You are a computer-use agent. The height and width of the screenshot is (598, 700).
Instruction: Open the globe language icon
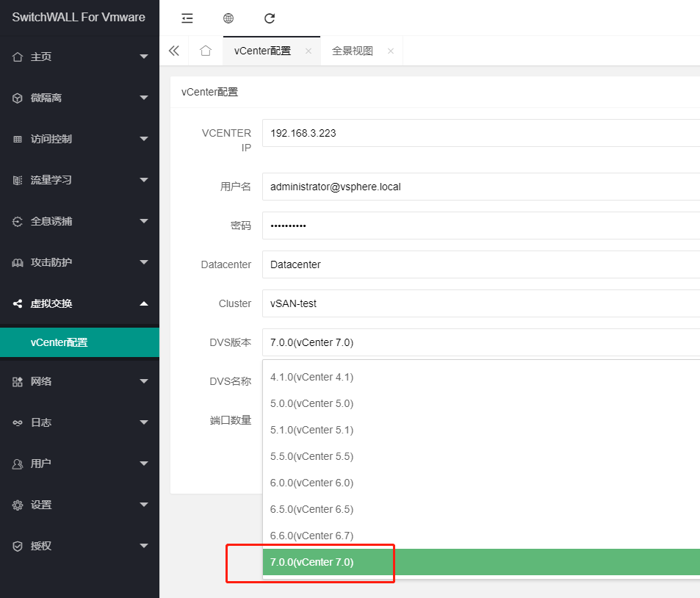[x=228, y=18]
